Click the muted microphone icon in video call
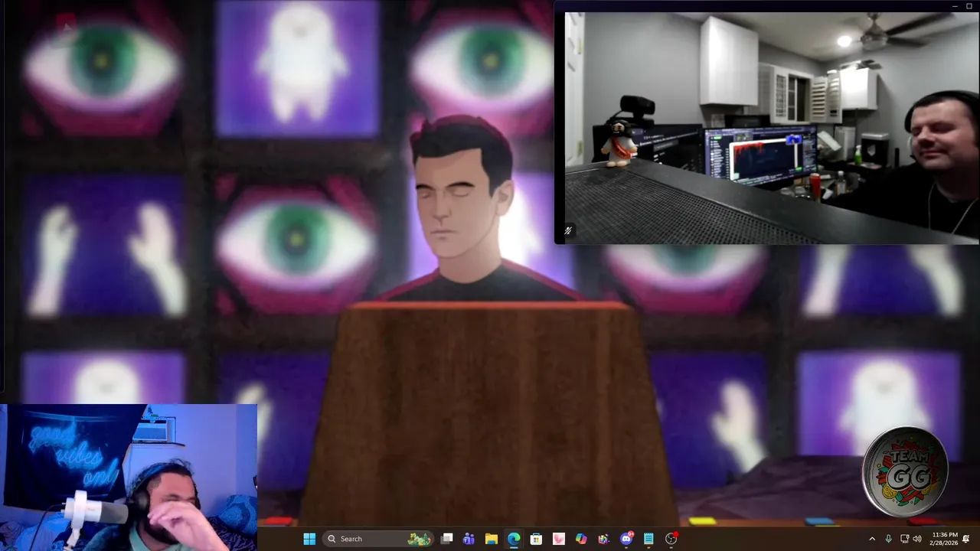The width and height of the screenshot is (980, 551). pos(568,230)
